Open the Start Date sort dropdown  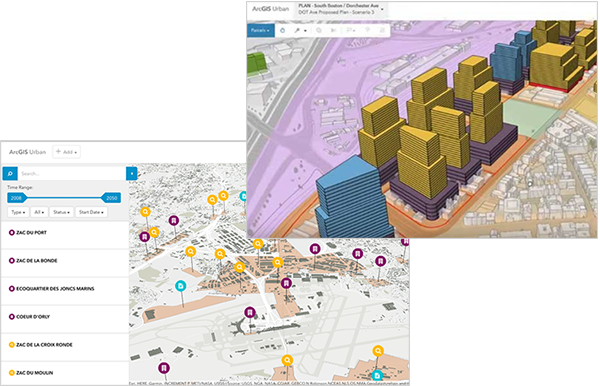pyautogui.click(x=91, y=212)
